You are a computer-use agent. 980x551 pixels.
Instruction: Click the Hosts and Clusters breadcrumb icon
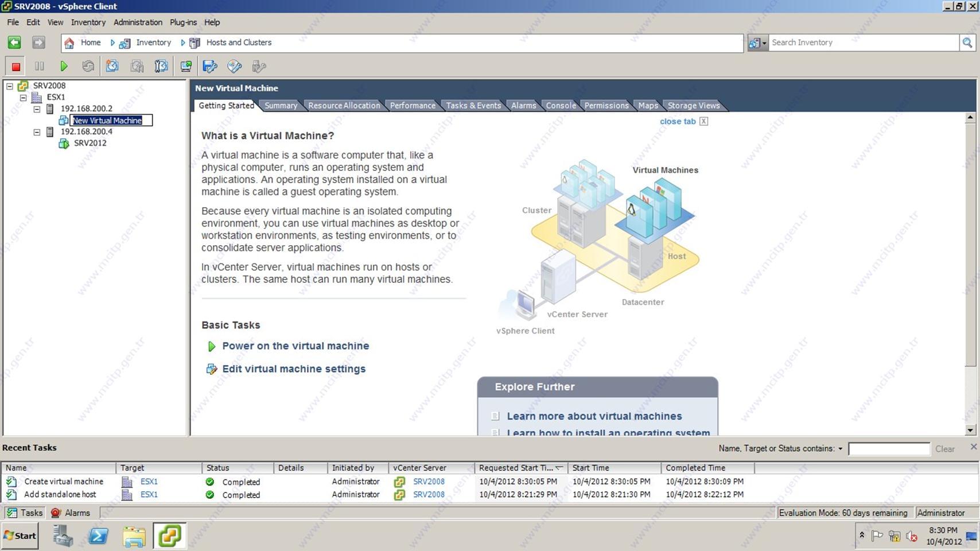(195, 43)
